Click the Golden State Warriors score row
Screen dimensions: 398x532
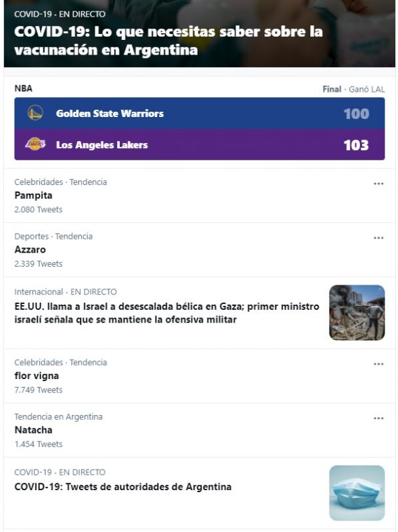(x=200, y=113)
